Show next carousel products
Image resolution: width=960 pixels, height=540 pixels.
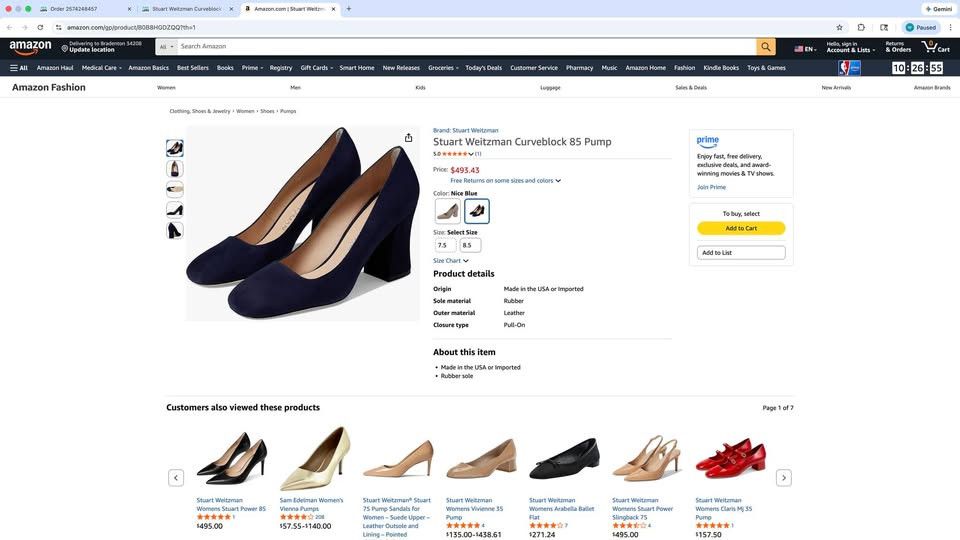[x=784, y=478]
